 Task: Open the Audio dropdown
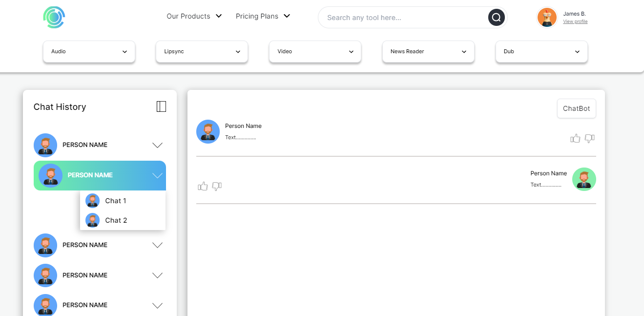click(x=89, y=52)
